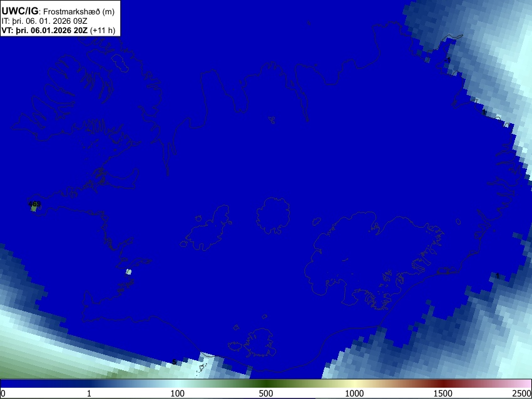Click the "5" value label on the south coast

tap(174, 362)
